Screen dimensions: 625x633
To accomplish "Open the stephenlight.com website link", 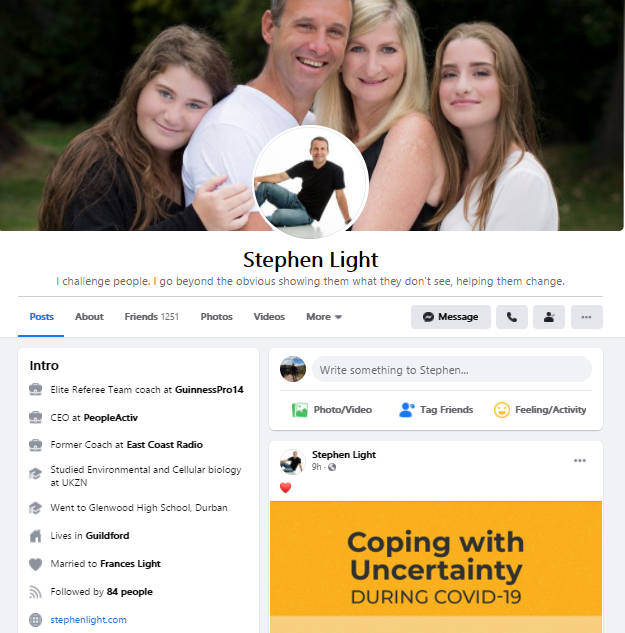I will pos(88,620).
